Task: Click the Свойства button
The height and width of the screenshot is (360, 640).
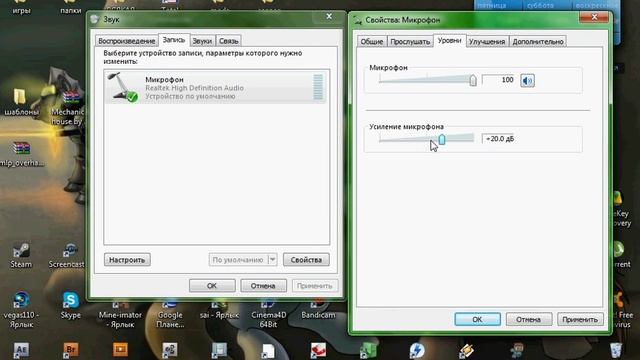Action: (306, 260)
